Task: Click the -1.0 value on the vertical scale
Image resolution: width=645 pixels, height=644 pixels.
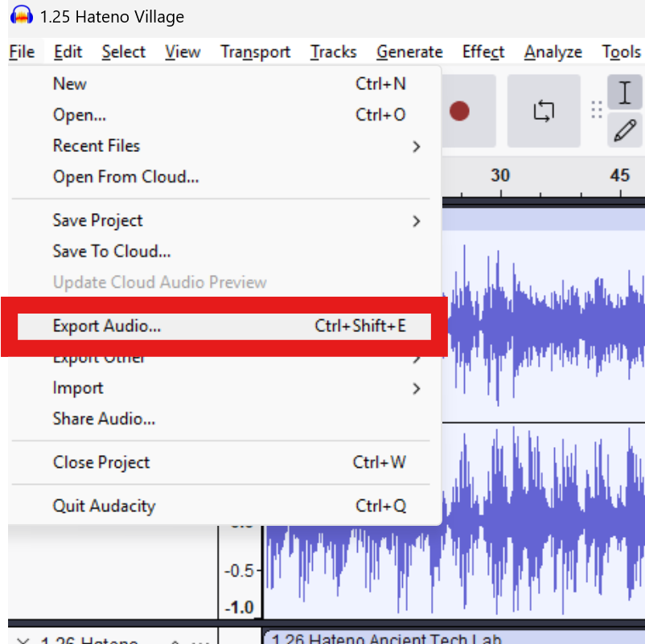Action: coord(239,607)
